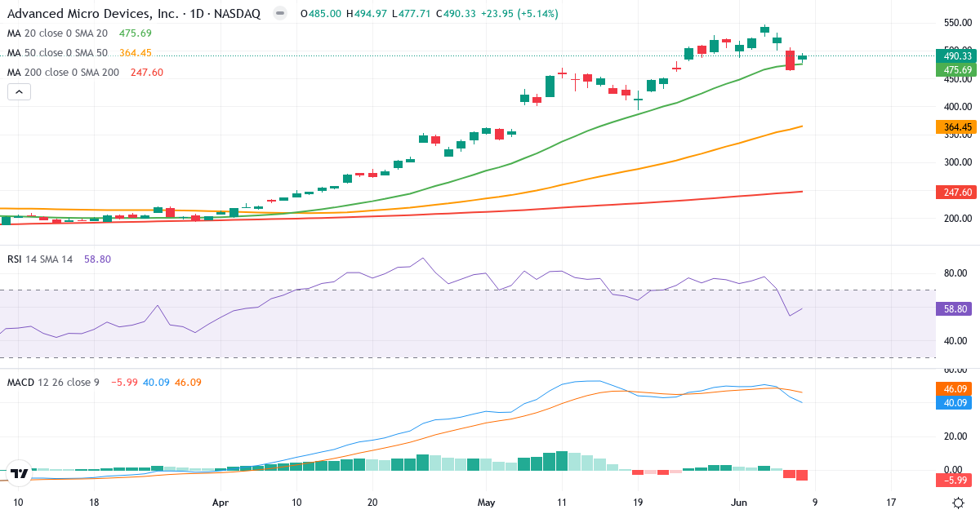Click the May date label on time axis
The image size is (980, 514).
[487, 503]
